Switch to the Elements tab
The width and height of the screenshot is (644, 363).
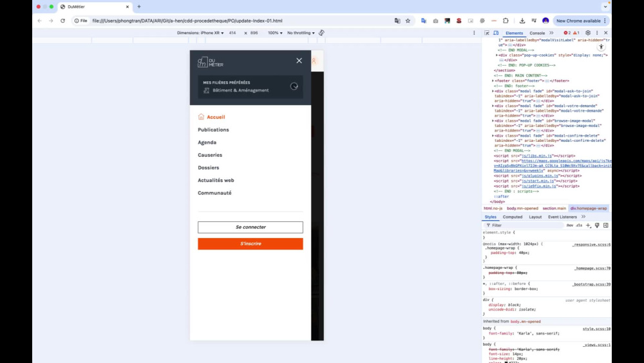click(514, 33)
